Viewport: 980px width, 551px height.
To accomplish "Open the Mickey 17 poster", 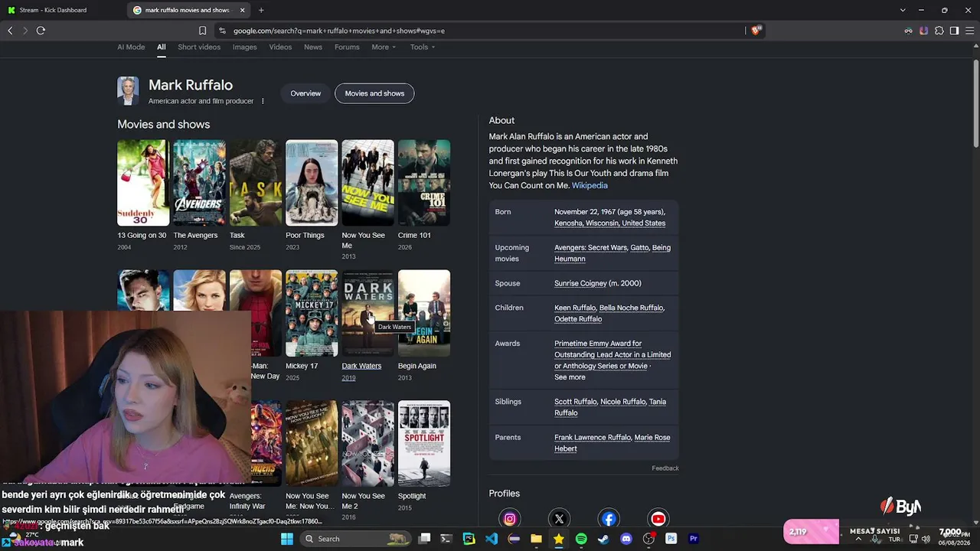I will tap(312, 313).
